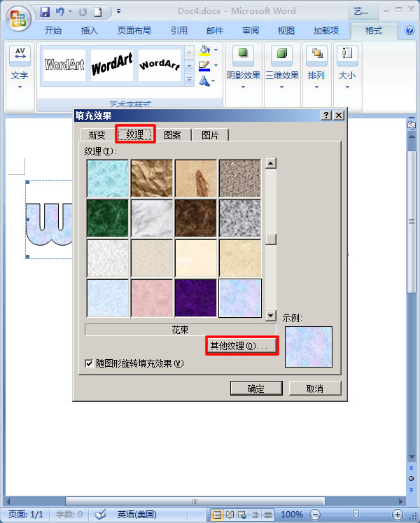Click texture list scroll down arrow

pos(271,315)
